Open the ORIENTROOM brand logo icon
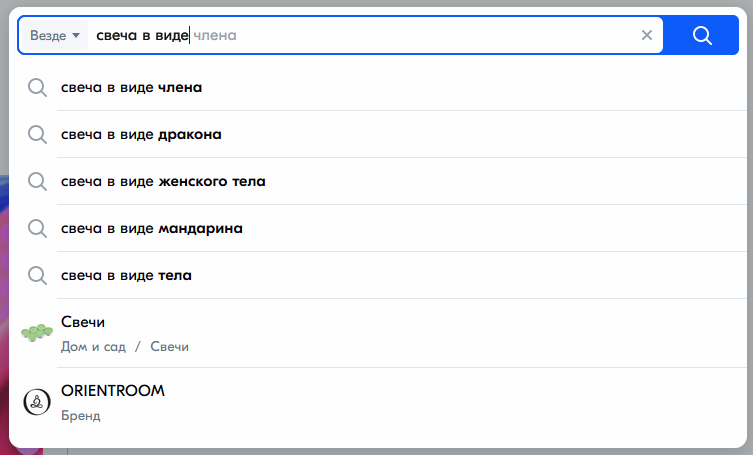Viewport: 753px width, 455px height. tap(37, 402)
